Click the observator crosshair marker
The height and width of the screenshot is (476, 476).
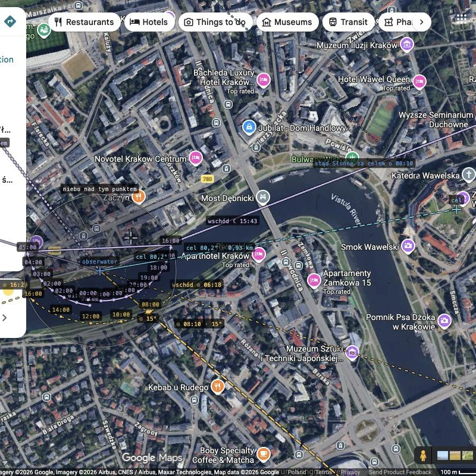[x=100, y=271]
